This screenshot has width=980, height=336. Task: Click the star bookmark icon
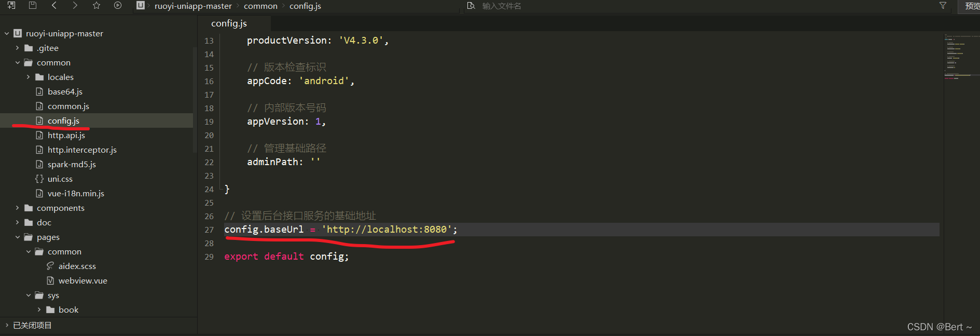pyautogui.click(x=96, y=5)
